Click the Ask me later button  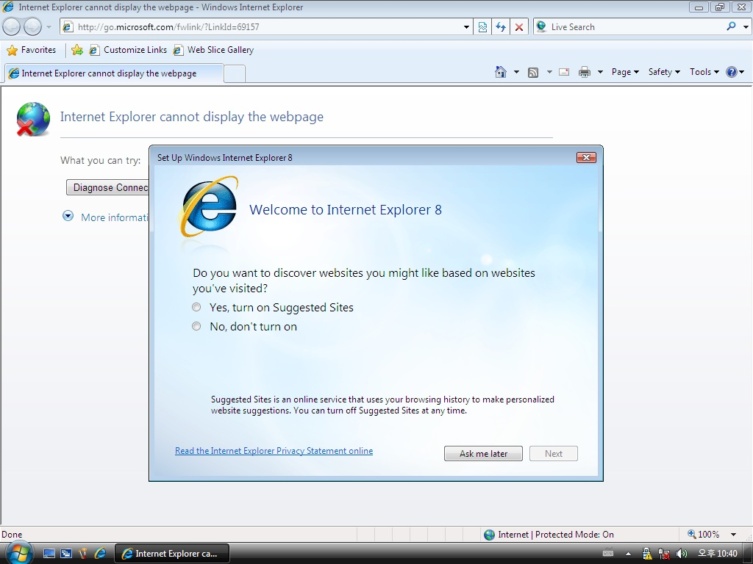(483, 454)
